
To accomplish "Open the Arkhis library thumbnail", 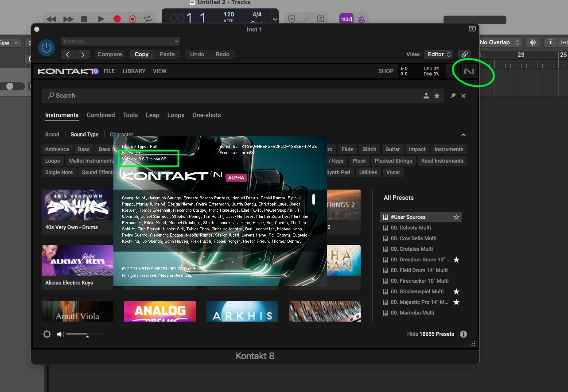I will point(242,311).
